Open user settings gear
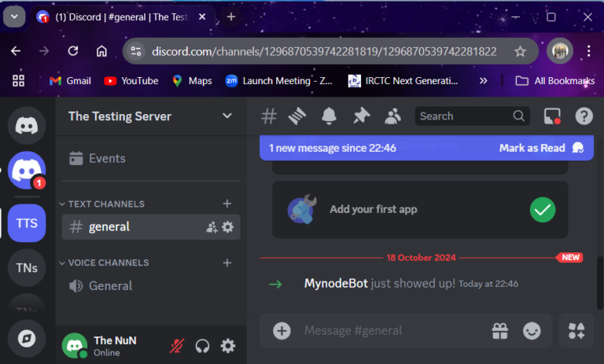 (228, 346)
